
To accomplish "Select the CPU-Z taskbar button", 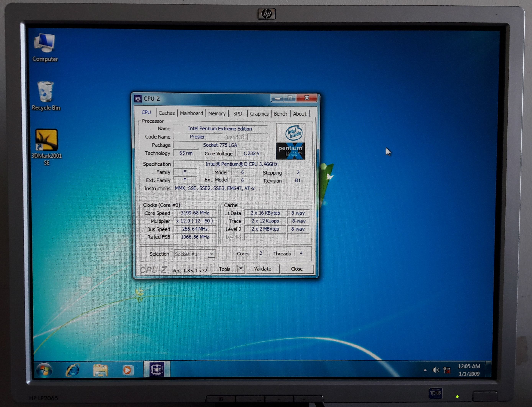I will [x=157, y=369].
